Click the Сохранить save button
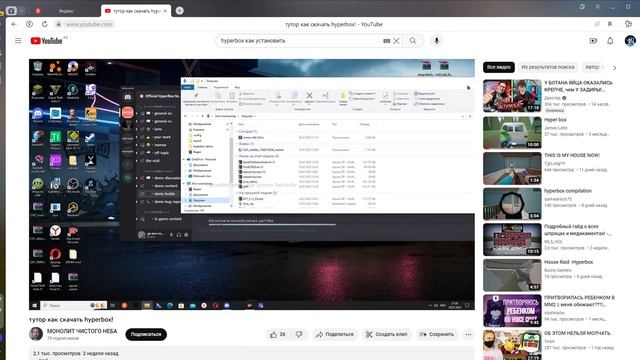640x360 pixels. [437, 334]
